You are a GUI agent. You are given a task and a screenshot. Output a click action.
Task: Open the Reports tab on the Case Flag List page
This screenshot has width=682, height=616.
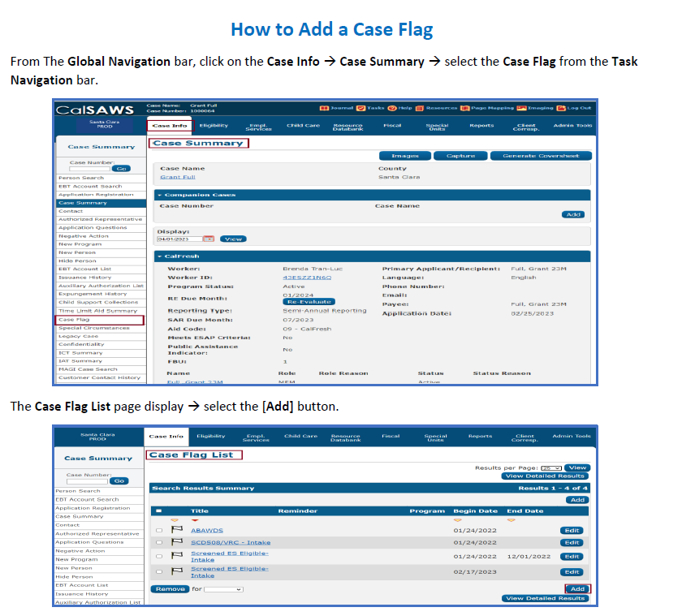pos(480,436)
